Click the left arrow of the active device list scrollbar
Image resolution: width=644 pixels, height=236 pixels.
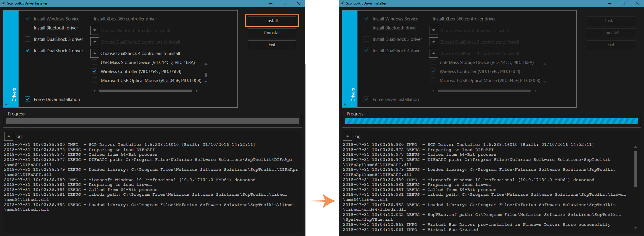(x=94, y=91)
